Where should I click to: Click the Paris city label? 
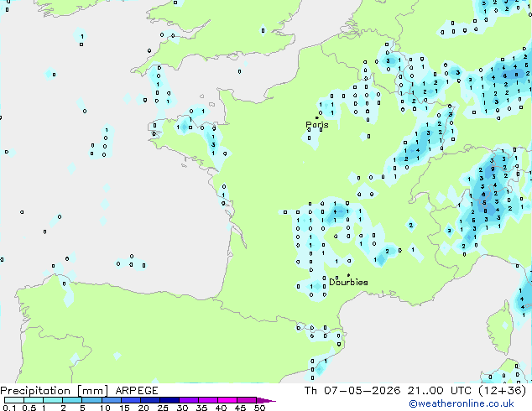tap(317, 125)
